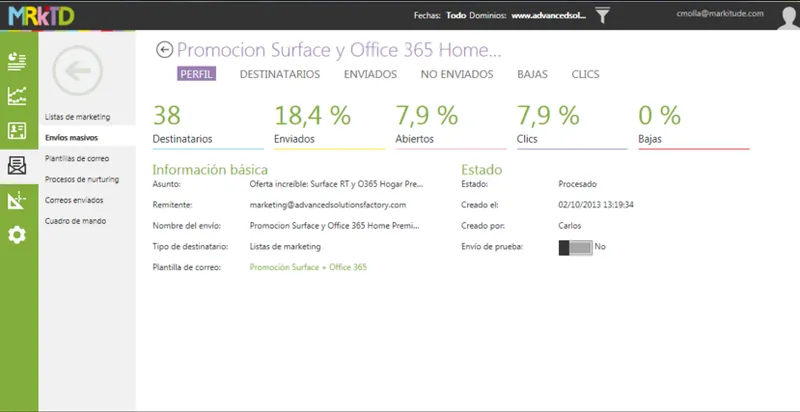Click the 7,9 % Clics statistic

(x=572, y=126)
